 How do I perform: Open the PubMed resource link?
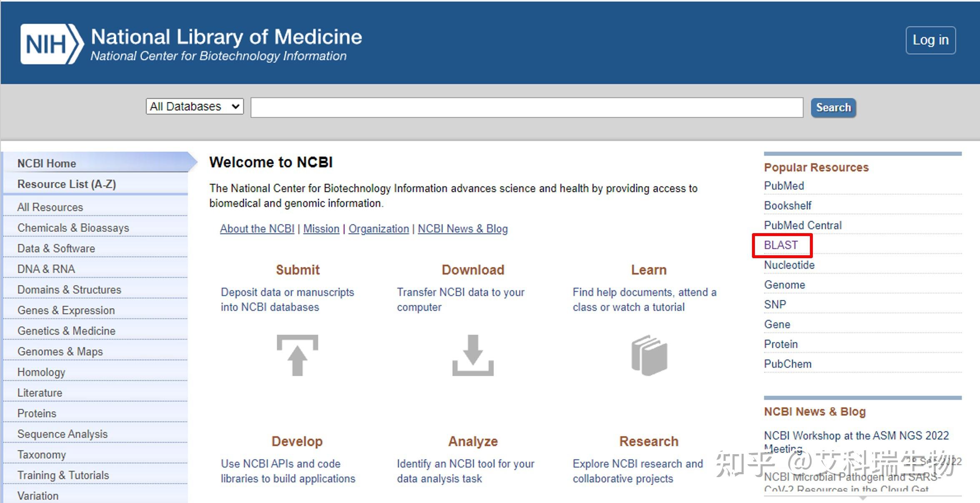click(x=784, y=186)
